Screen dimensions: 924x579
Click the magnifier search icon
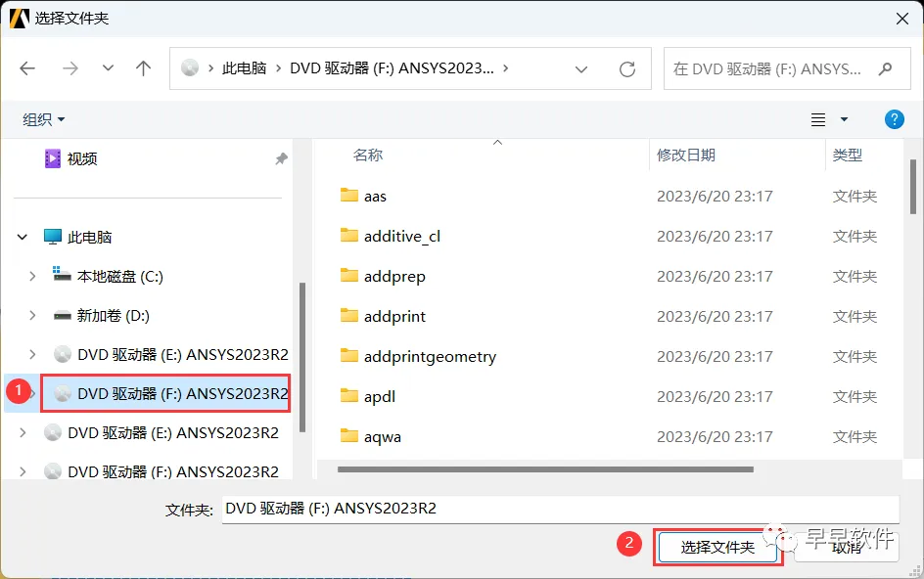pyautogui.click(x=885, y=68)
